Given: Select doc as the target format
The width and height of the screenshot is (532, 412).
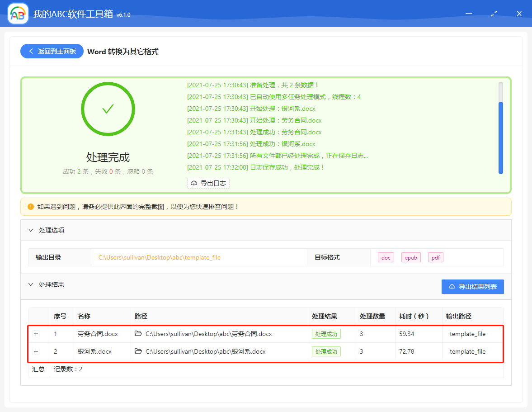Looking at the screenshot, I should [386, 257].
